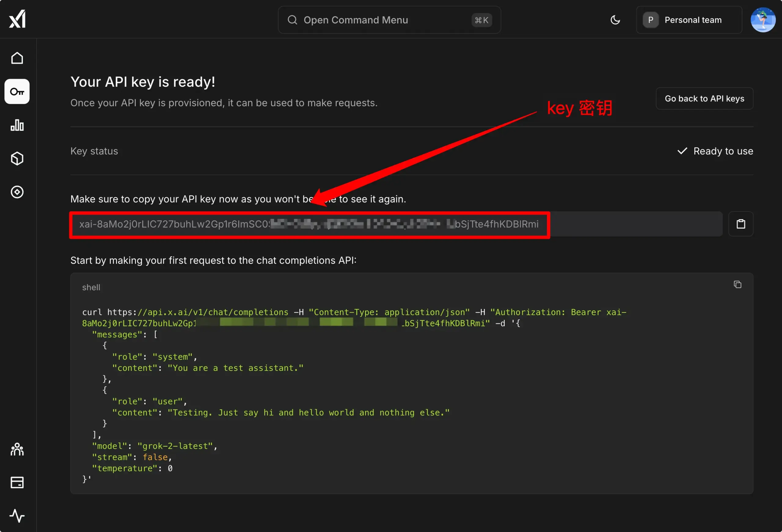Click the "grok-2-latest" model value

pyautogui.click(x=175, y=446)
